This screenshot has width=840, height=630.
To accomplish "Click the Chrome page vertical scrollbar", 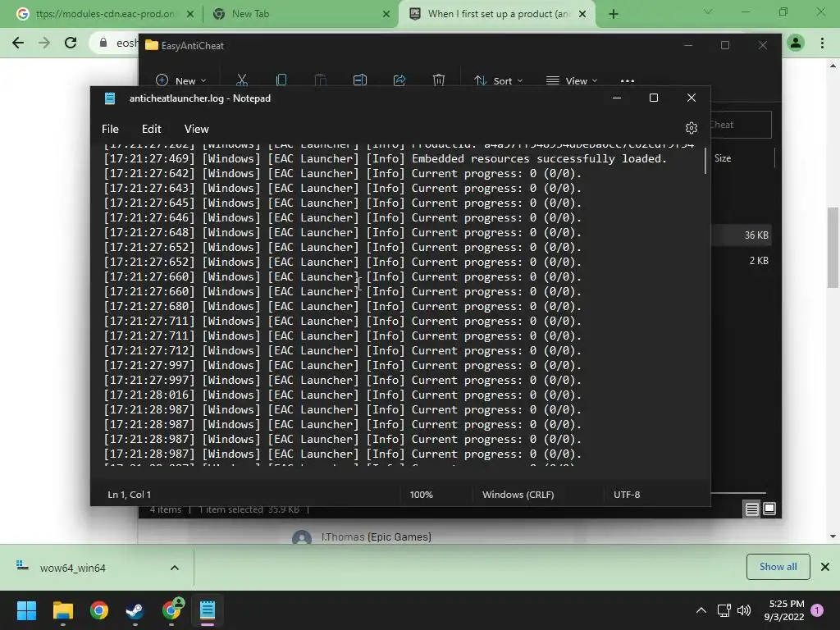I will (x=833, y=248).
